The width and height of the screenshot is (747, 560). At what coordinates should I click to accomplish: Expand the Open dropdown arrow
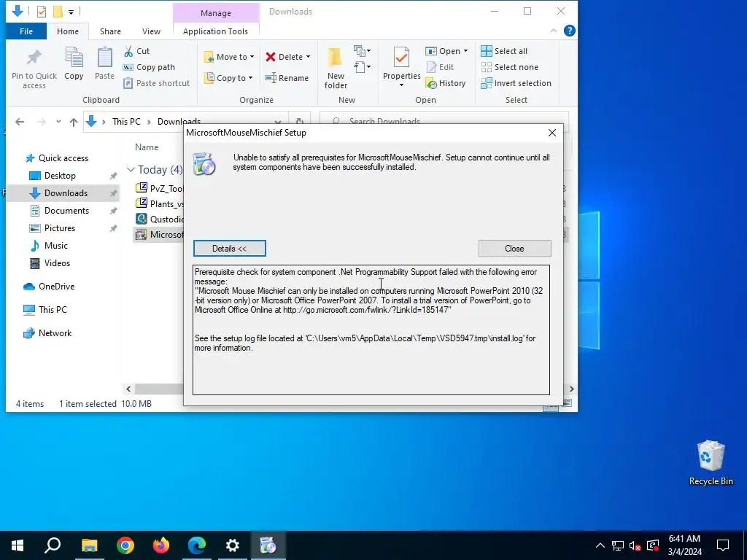(465, 51)
